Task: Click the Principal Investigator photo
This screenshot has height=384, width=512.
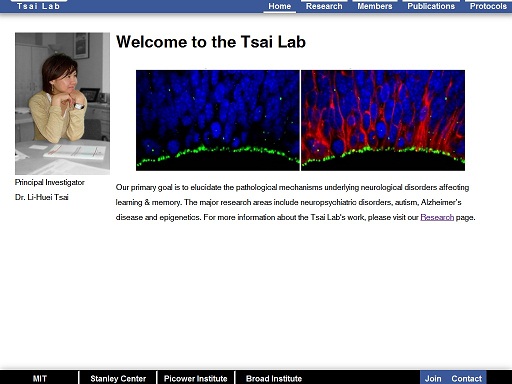Action: point(62,103)
